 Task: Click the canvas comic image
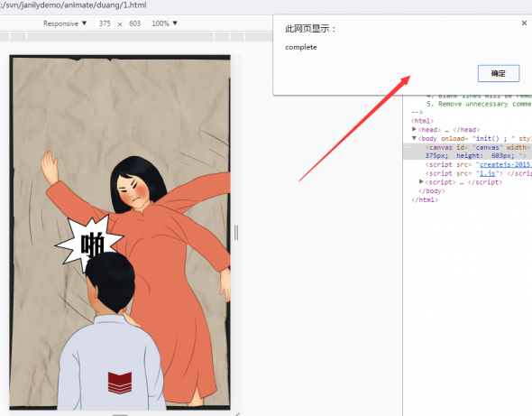pos(120,232)
